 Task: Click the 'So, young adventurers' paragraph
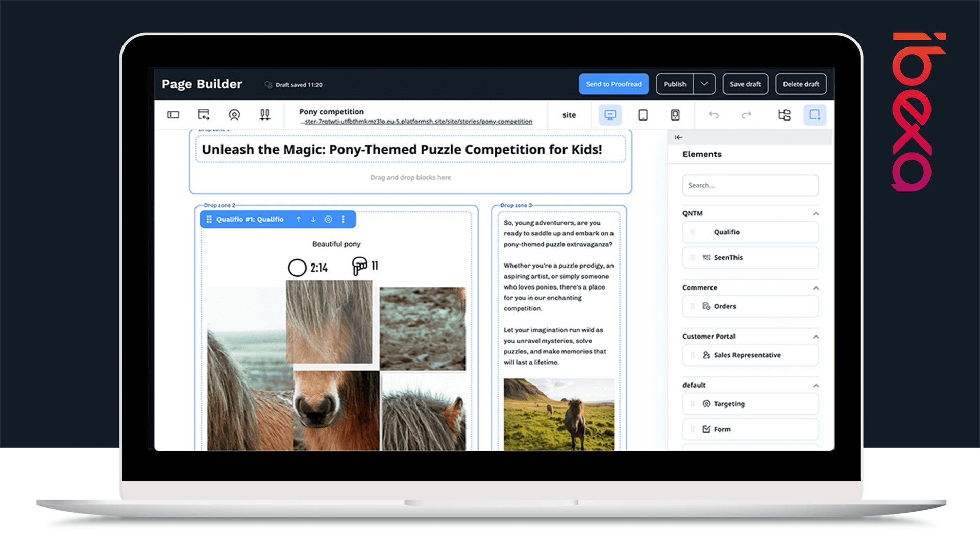[558, 233]
